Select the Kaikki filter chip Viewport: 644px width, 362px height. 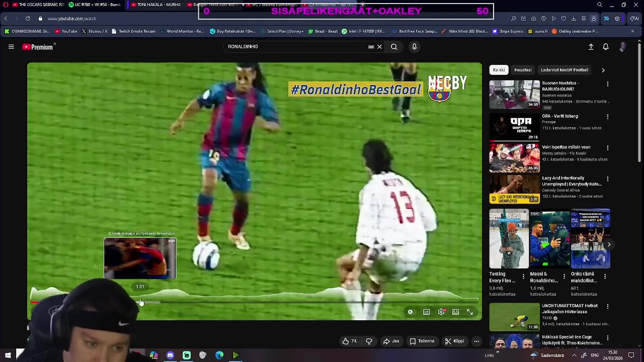tap(499, 70)
